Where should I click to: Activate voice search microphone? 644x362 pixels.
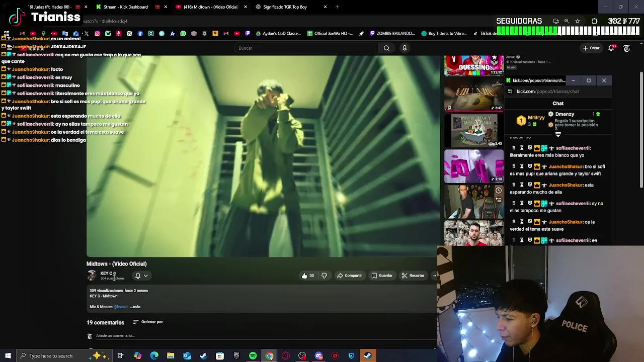click(405, 48)
